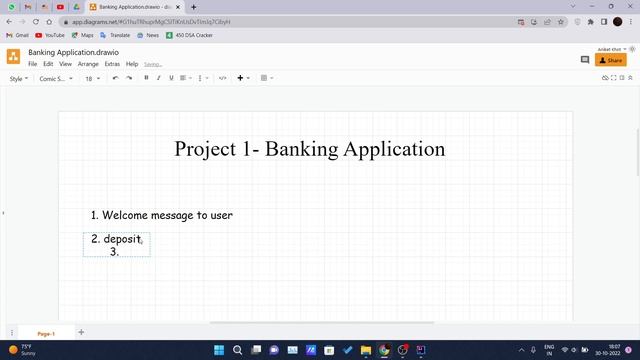Click the draw.io orange logo icon
The height and width of the screenshot is (360, 640).
[x=13, y=56]
